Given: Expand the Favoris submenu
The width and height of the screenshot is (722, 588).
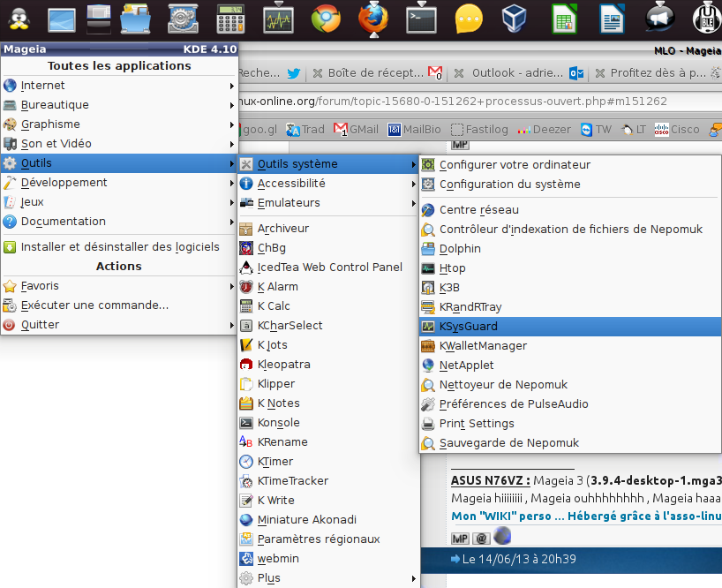Looking at the screenshot, I should [x=119, y=286].
